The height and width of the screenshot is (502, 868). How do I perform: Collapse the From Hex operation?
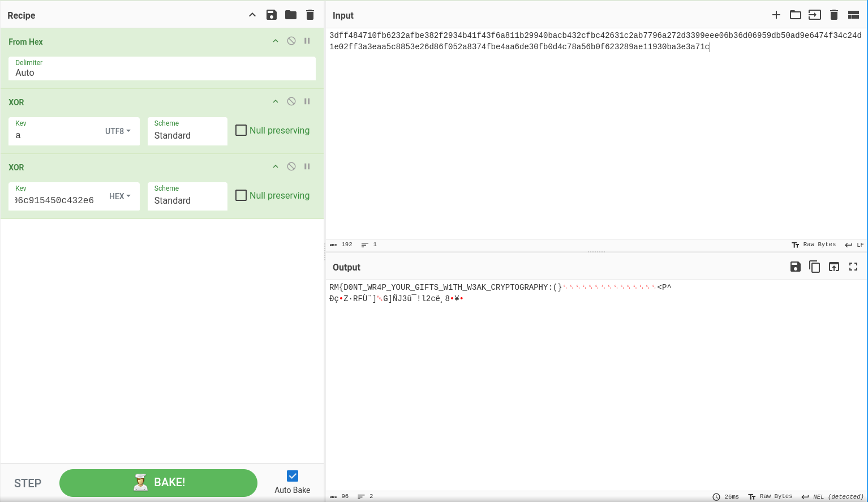tap(276, 41)
